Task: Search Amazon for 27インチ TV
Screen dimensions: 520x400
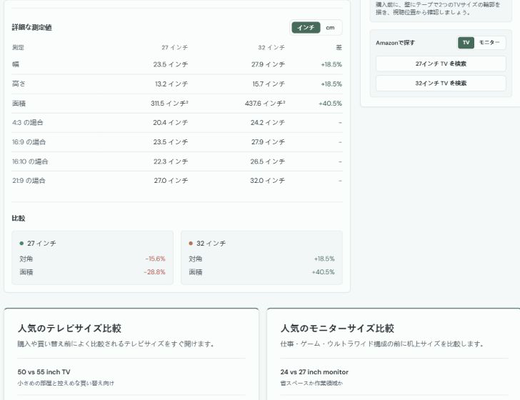Action: (441, 64)
